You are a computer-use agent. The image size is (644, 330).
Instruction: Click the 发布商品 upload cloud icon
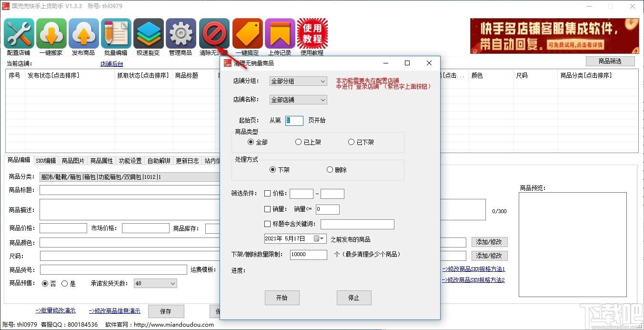(84, 34)
